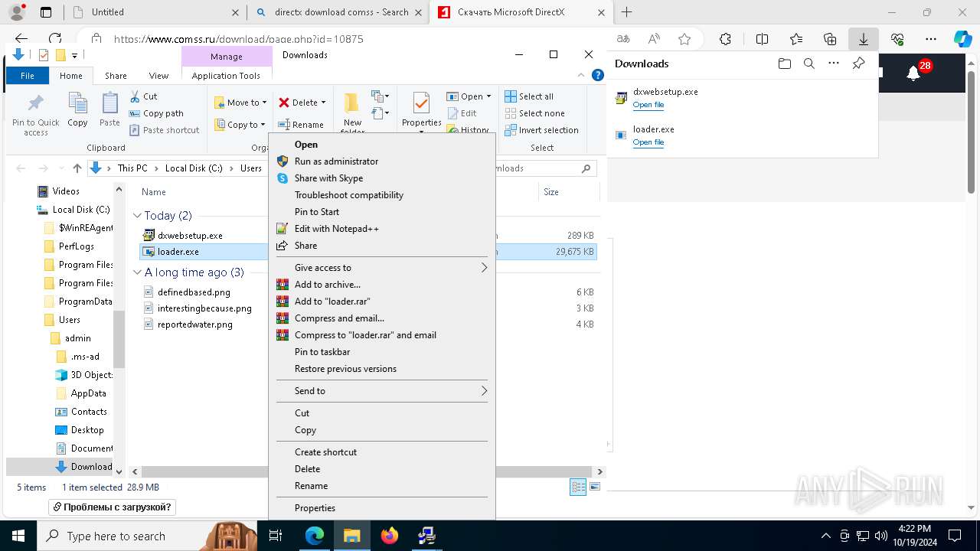Choose Open in the context menu

(382, 145)
